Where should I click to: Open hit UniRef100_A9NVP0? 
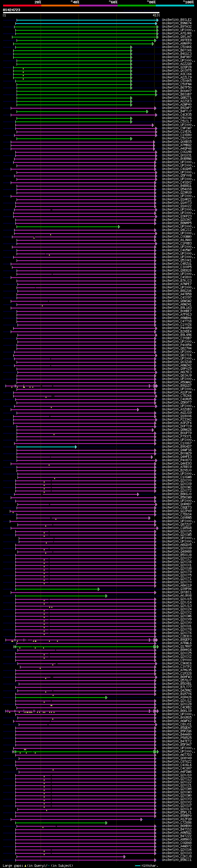(176, 44)
